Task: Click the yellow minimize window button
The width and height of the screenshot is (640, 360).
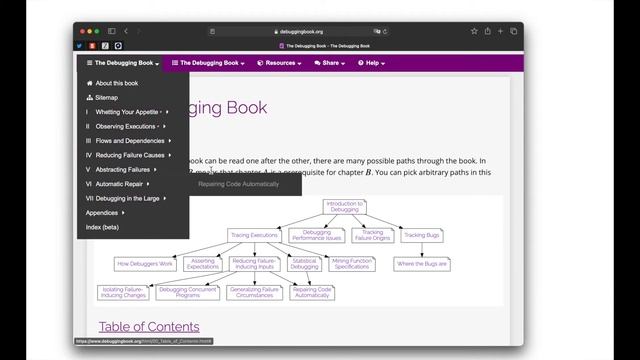Action: coord(89,31)
